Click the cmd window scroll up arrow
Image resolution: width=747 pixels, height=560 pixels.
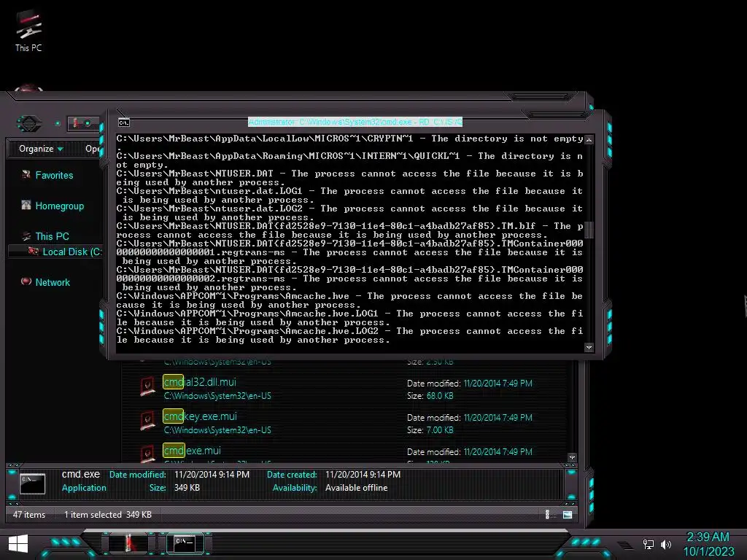589,139
